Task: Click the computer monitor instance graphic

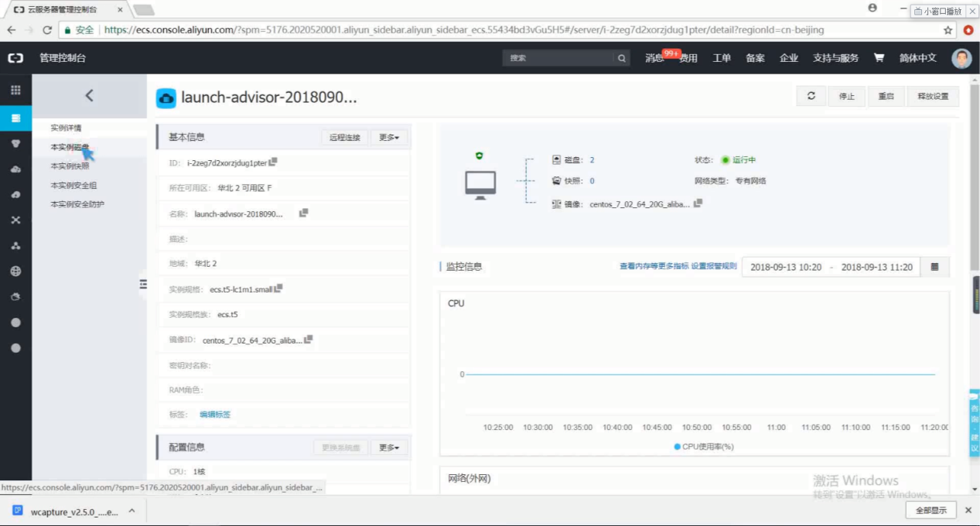Action: (x=480, y=186)
